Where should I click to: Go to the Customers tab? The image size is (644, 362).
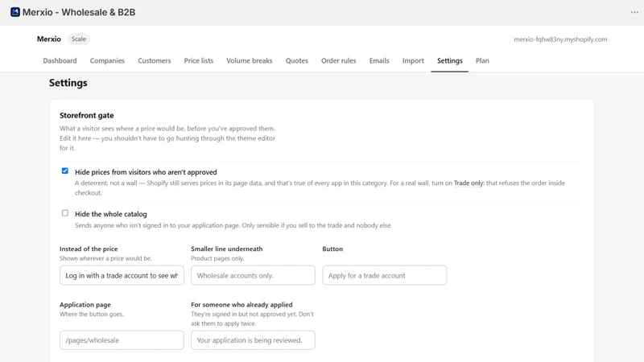tap(154, 61)
